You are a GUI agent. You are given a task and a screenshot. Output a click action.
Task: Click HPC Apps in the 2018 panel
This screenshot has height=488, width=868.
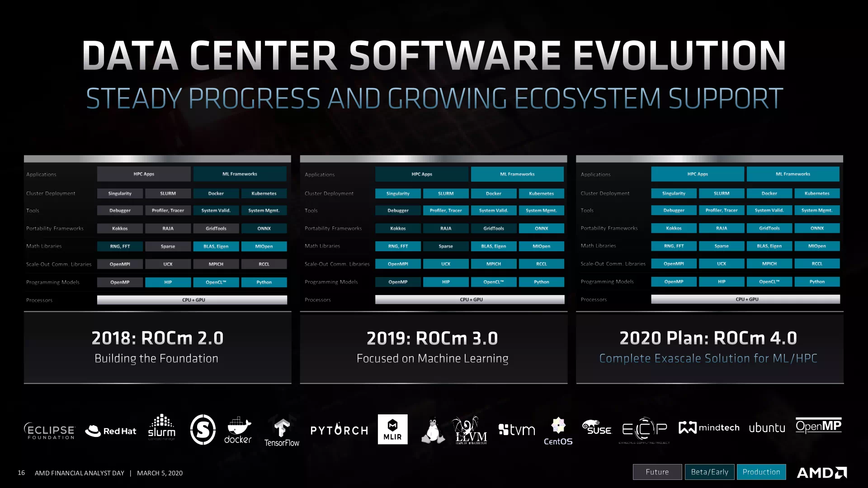[144, 174]
